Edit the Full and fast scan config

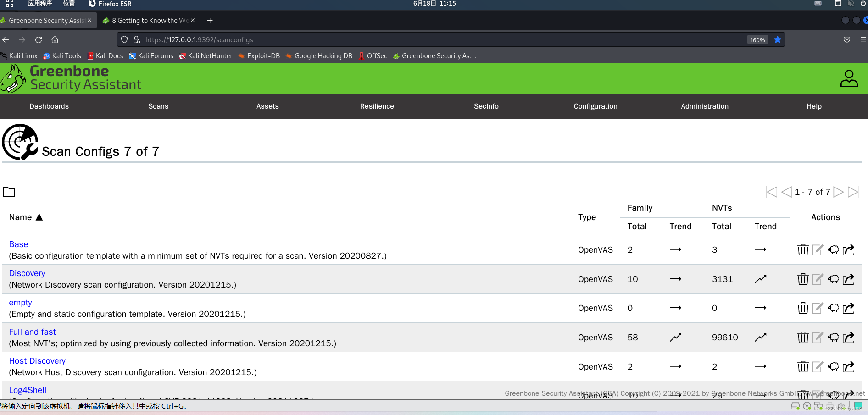(818, 337)
